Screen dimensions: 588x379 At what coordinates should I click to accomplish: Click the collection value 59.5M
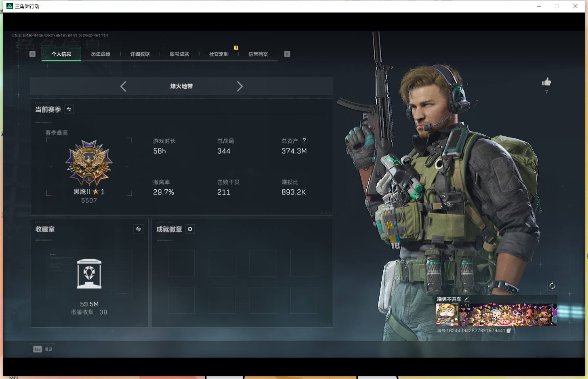(89, 304)
